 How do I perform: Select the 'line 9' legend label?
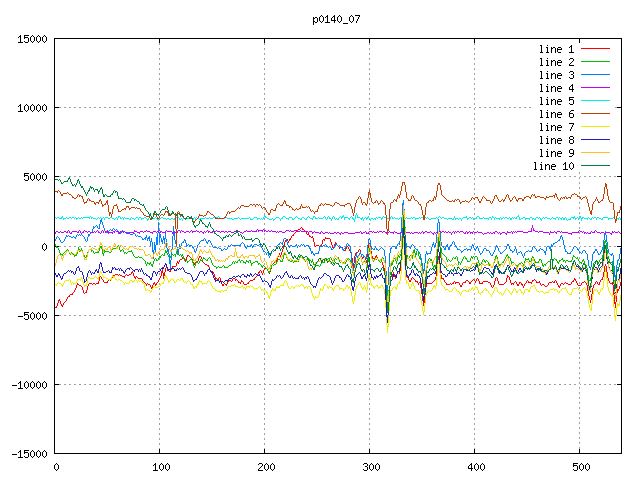click(556, 153)
